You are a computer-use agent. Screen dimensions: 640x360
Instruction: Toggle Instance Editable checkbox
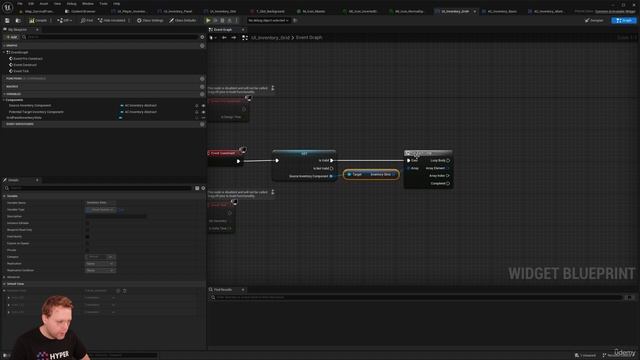click(87, 223)
